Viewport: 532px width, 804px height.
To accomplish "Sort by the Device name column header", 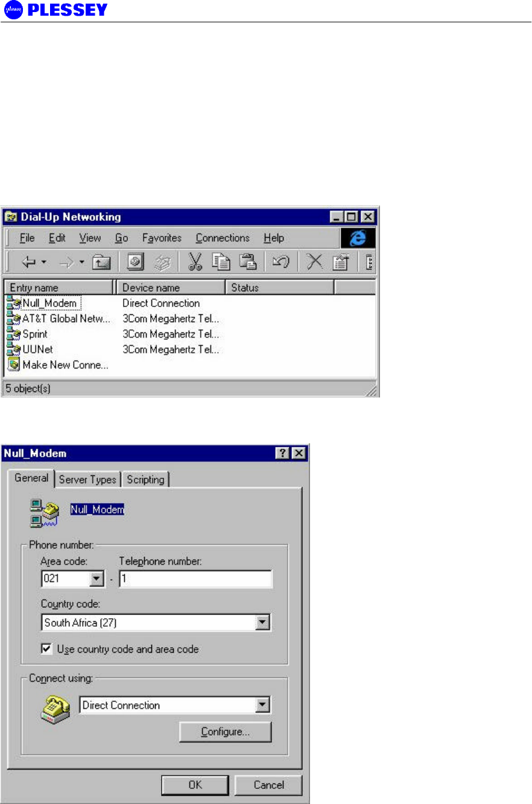I will [x=170, y=288].
